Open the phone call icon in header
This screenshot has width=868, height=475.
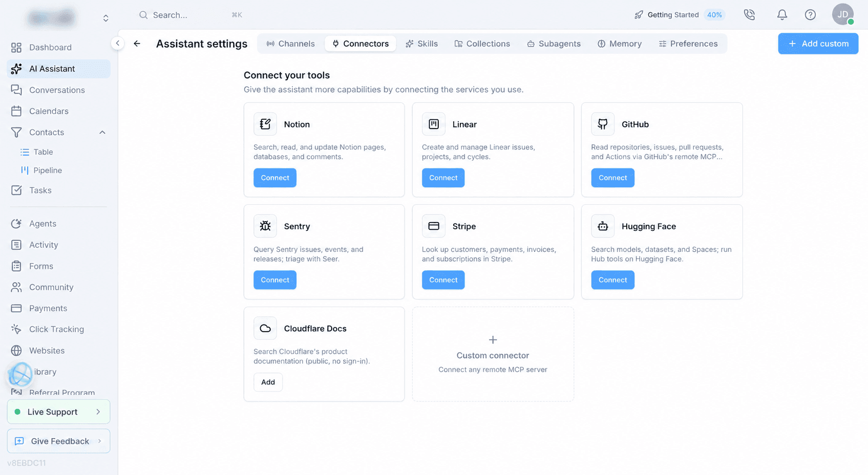[750, 15]
